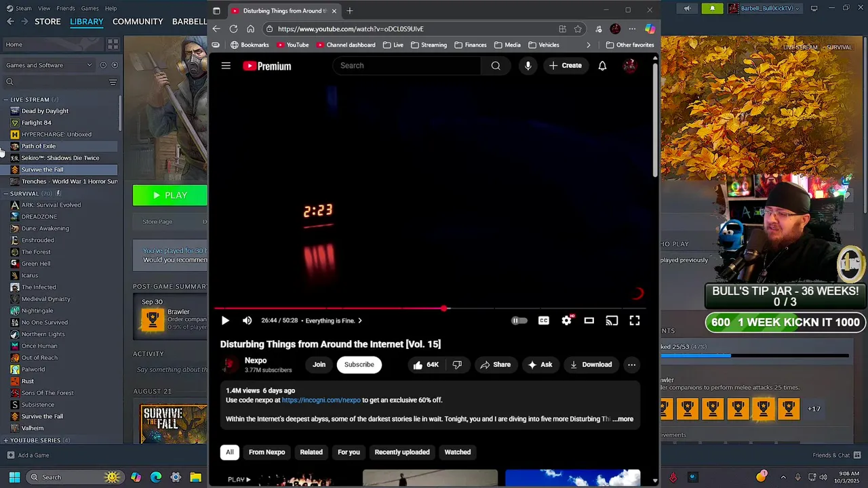Show more bookmarks bar items chevron

[588, 45]
